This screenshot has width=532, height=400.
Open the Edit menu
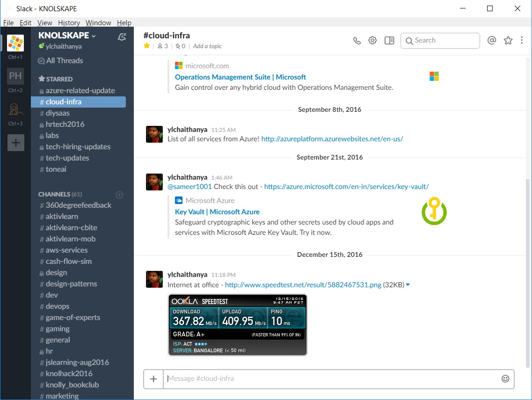pyautogui.click(x=25, y=23)
